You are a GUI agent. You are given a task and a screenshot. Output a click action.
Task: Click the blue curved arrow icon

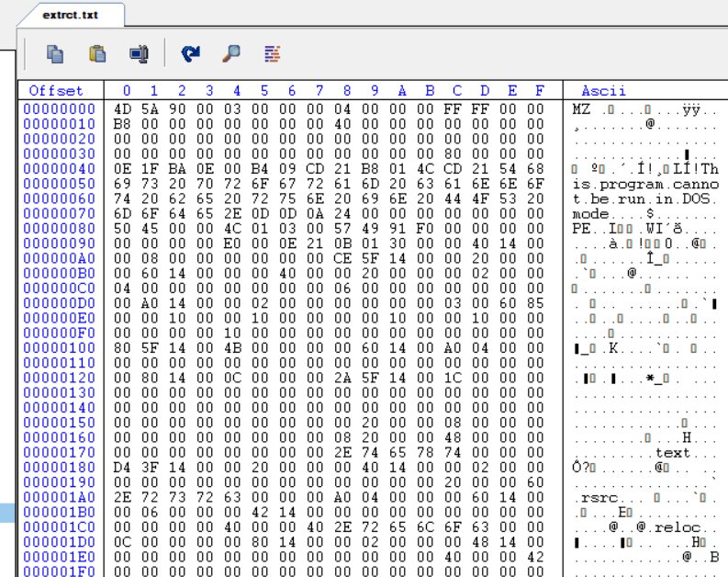(x=190, y=55)
